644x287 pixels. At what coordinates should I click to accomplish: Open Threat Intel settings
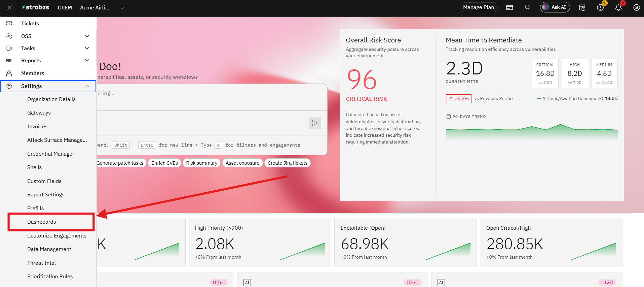[x=42, y=263]
